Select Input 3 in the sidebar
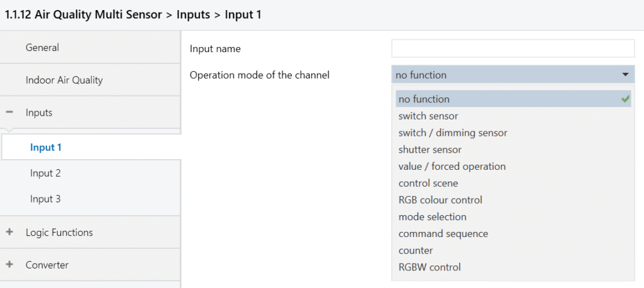 pos(45,199)
